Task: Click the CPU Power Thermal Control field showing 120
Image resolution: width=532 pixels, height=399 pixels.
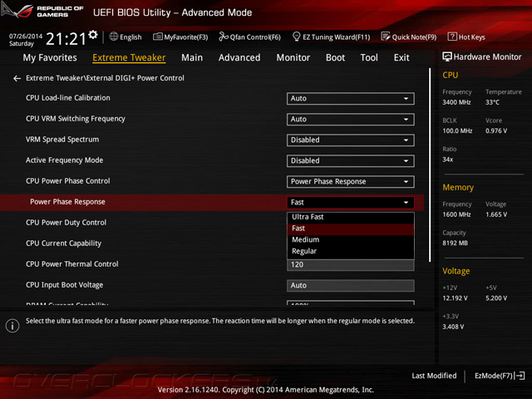Action: [x=350, y=265]
